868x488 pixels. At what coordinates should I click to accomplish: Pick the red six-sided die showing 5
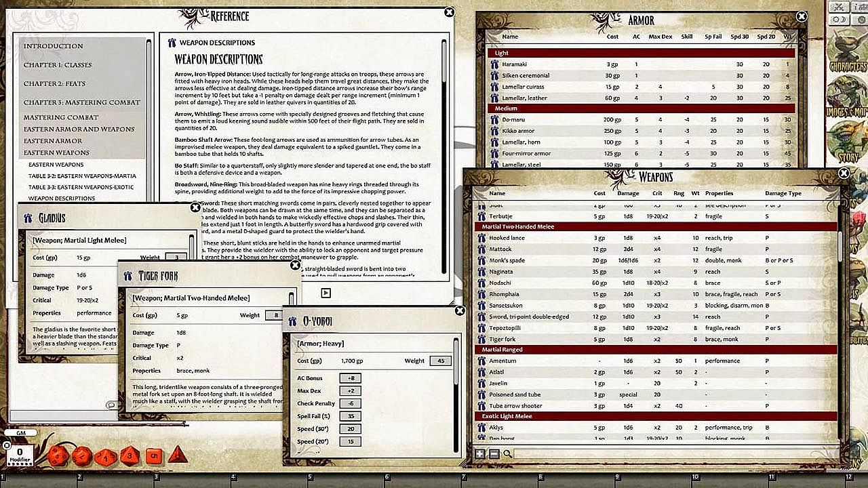[153, 455]
